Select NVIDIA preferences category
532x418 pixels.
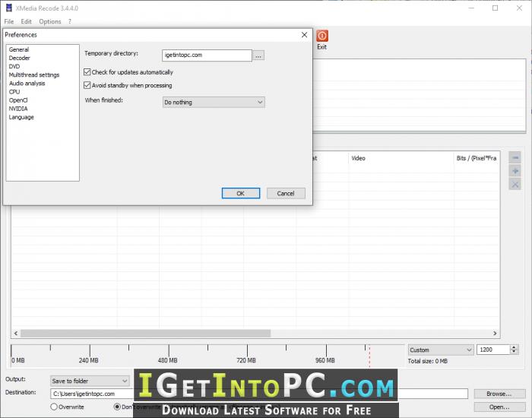pyautogui.click(x=18, y=109)
